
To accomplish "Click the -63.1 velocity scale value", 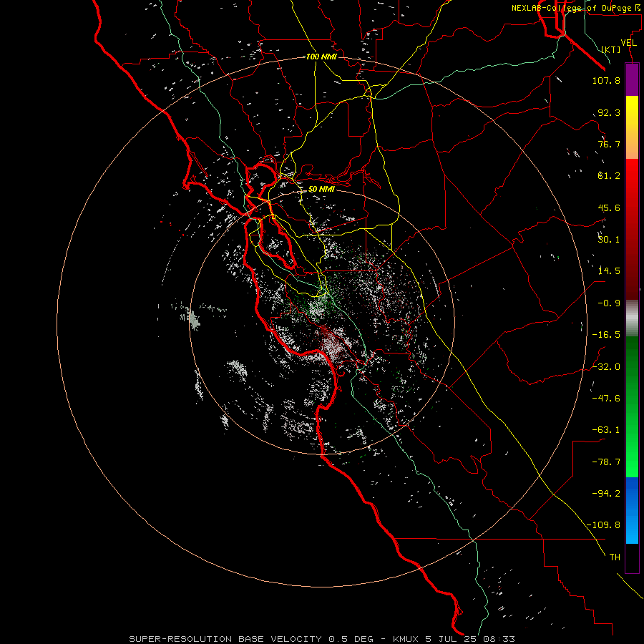I will (x=606, y=430).
